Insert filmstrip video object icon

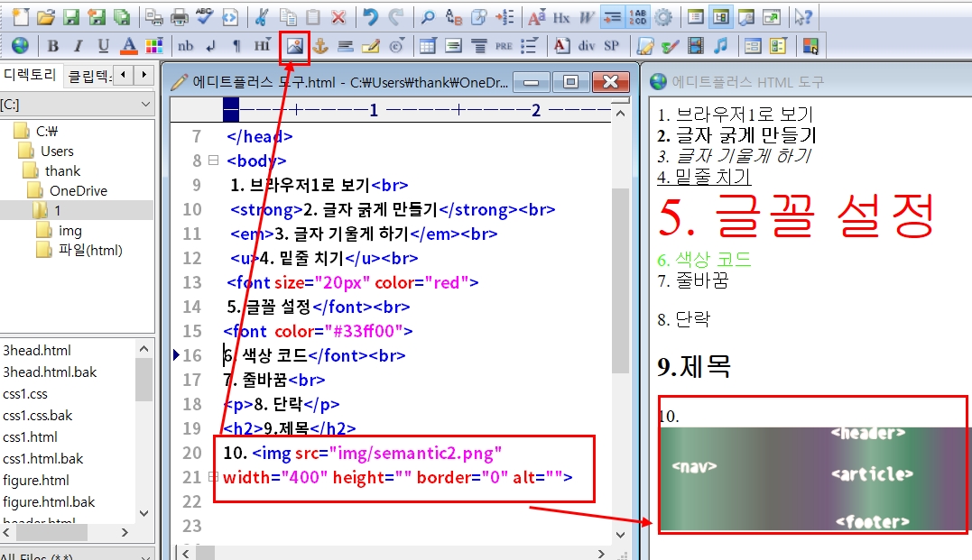pyautogui.click(x=696, y=45)
